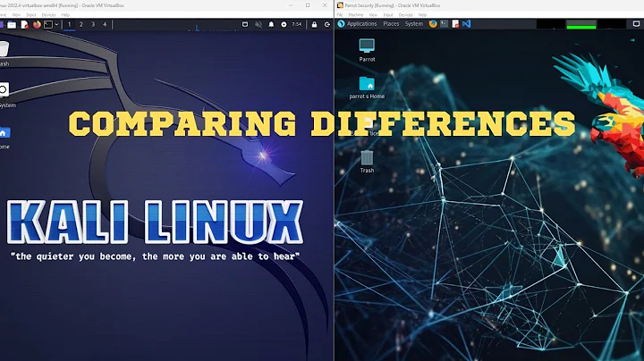Open terminal emulator in Kali panel
The width and height of the screenshot is (644, 361).
tap(48, 25)
